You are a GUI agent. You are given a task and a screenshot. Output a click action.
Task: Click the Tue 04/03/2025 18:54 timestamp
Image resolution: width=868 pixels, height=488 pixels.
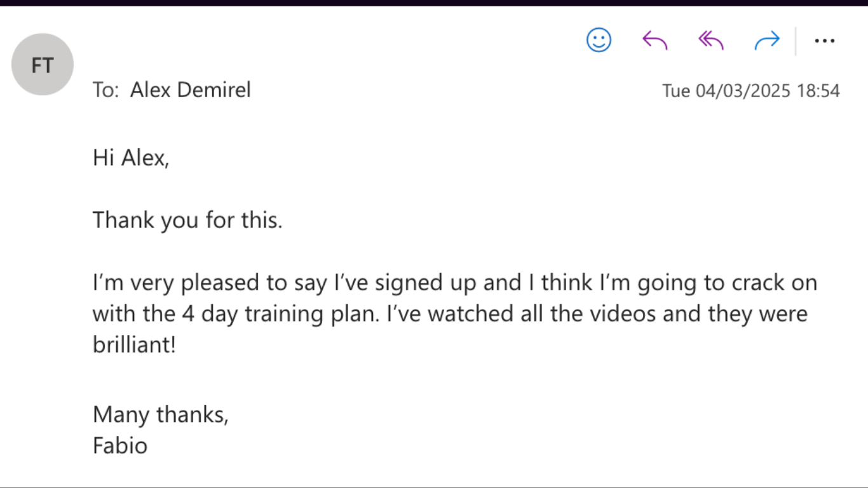click(x=750, y=91)
